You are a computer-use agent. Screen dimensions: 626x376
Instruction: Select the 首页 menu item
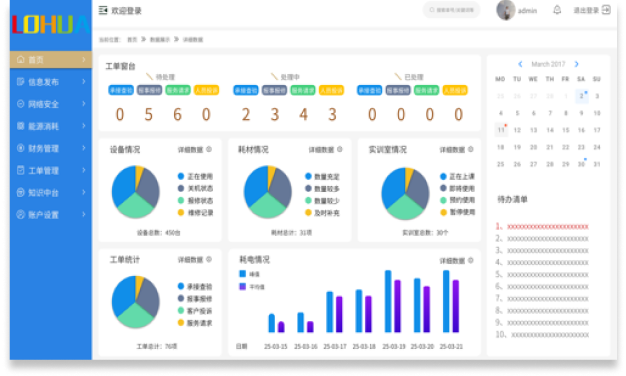pos(51,60)
